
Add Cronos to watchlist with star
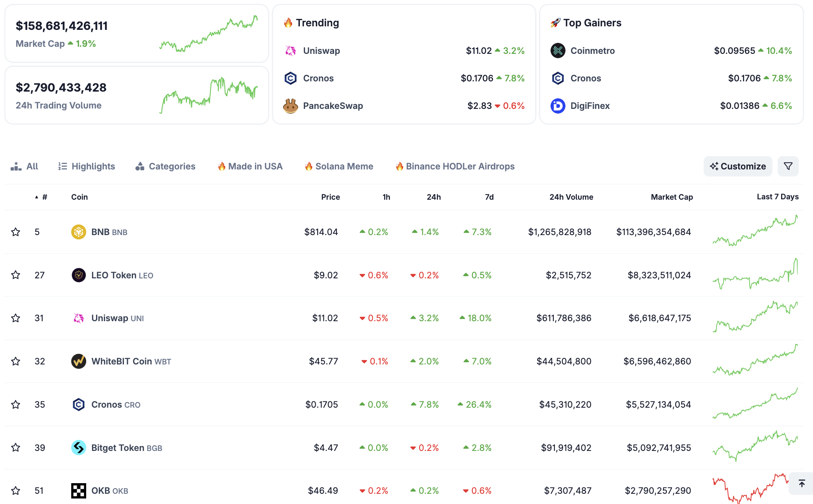click(16, 405)
